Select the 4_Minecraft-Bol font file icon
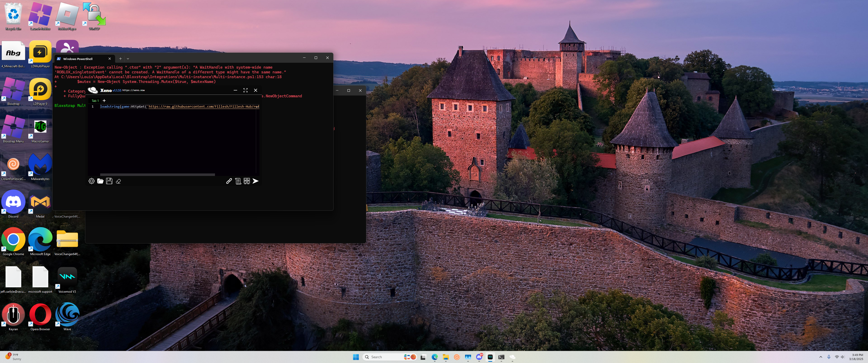The image size is (868, 363). (13, 54)
